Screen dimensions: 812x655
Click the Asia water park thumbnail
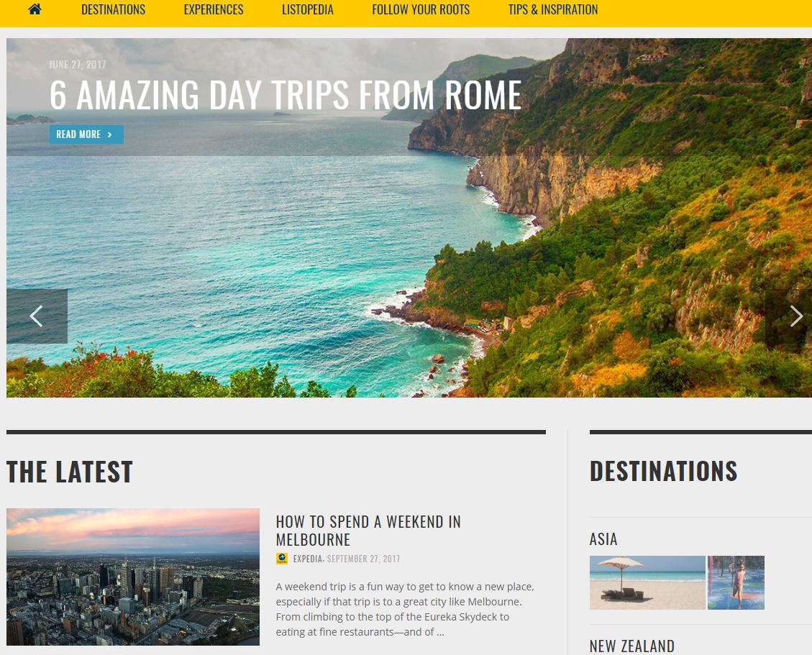tap(736, 582)
